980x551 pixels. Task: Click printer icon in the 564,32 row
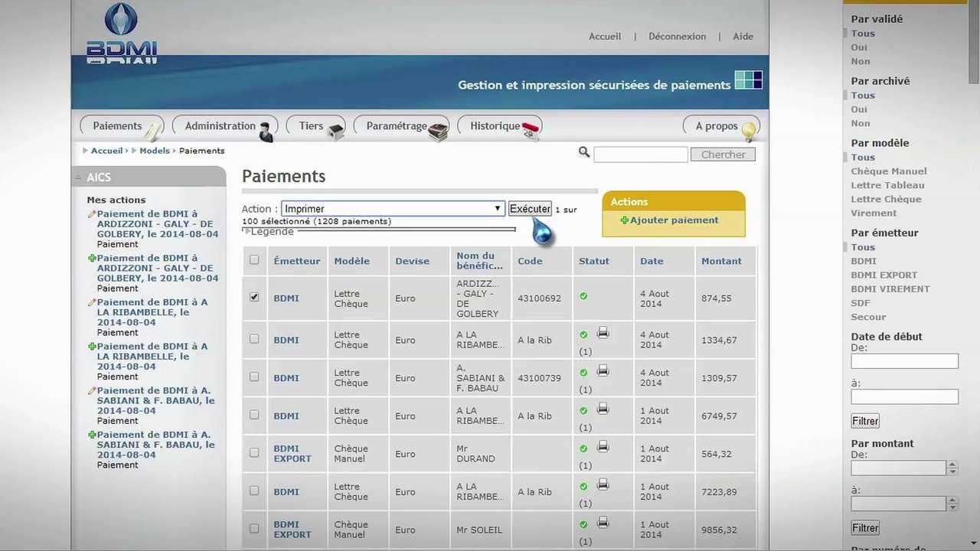point(603,446)
